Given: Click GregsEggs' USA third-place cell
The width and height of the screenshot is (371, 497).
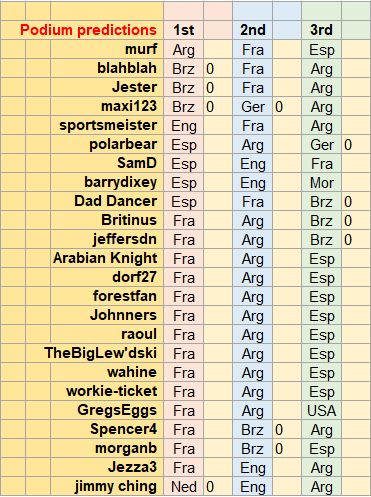Looking at the screenshot, I should [321, 410].
